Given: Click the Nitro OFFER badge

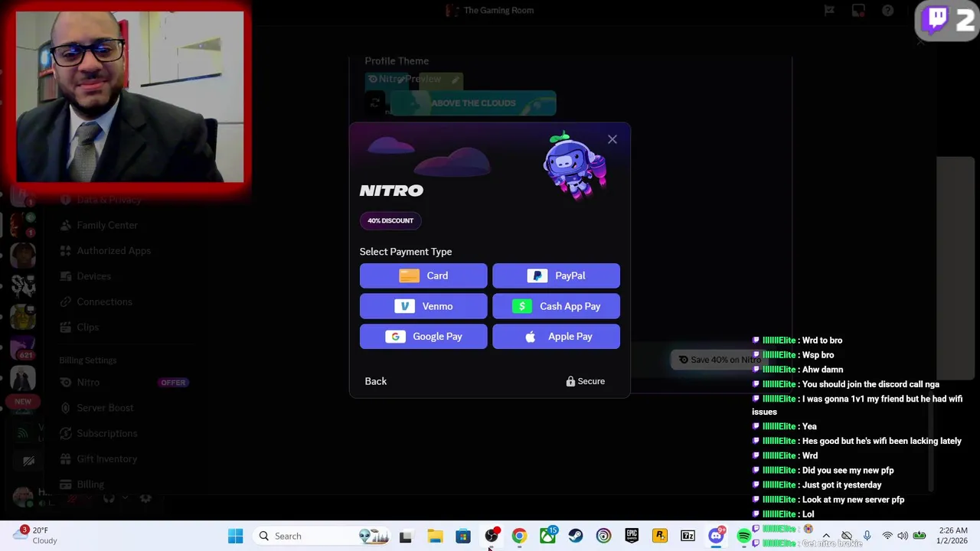Looking at the screenshot, I should 173,383.
